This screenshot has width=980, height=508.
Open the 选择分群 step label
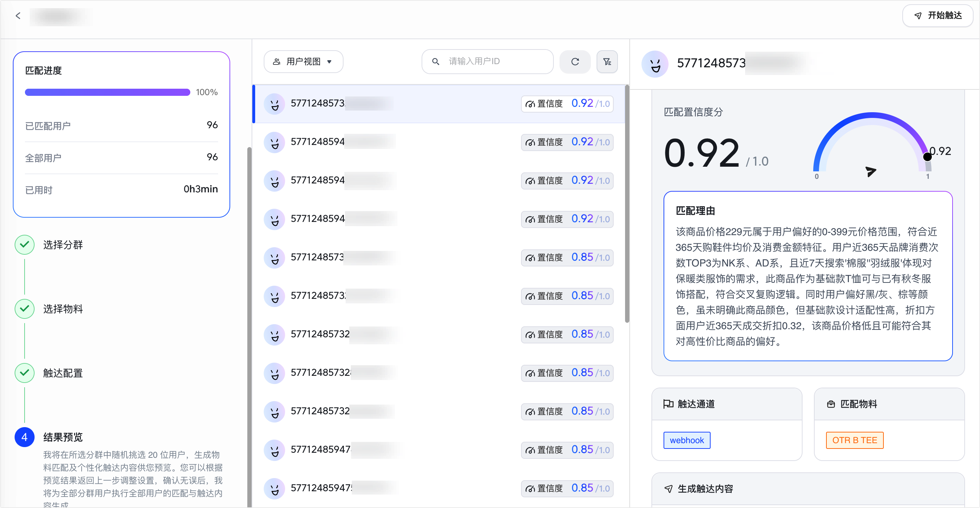click(63, 245)
